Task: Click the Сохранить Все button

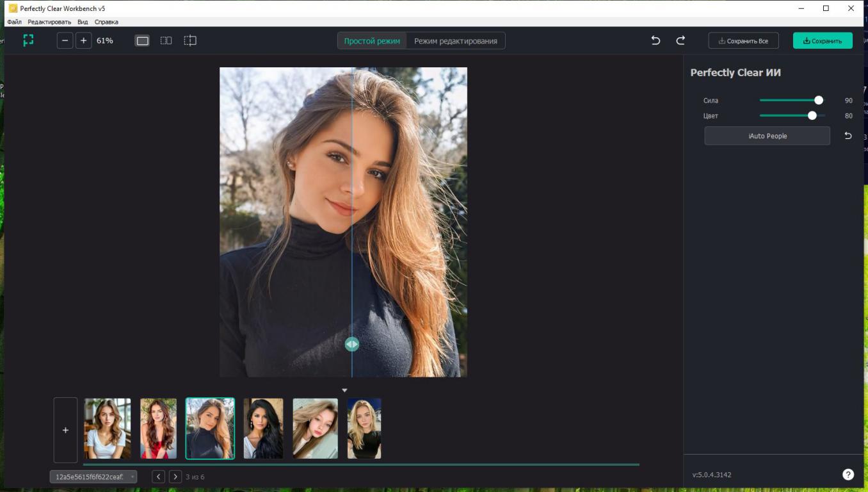Action: click(743, 41)
